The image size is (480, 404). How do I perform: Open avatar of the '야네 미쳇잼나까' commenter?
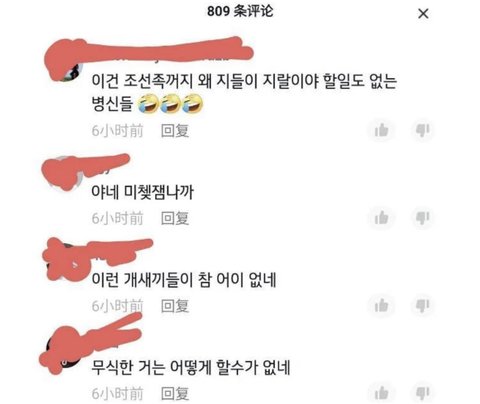pyautogui.click(x=63, y=173)
